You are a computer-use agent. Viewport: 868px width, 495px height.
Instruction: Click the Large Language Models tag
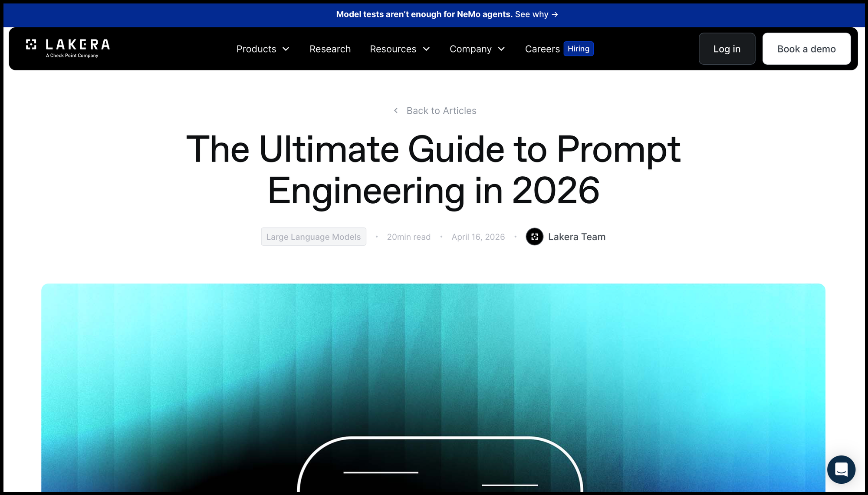click(x=313, y=237)
